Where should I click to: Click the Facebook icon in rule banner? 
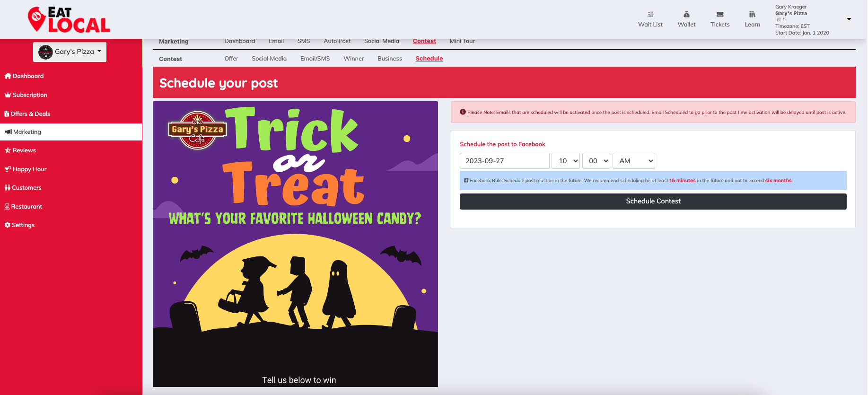(466, 181)
